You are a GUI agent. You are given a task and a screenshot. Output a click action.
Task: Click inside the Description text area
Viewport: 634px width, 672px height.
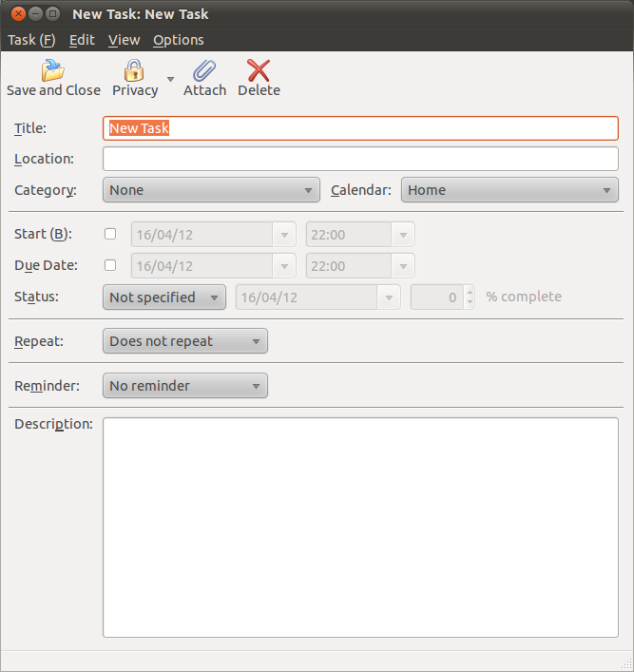pos(360,527)
